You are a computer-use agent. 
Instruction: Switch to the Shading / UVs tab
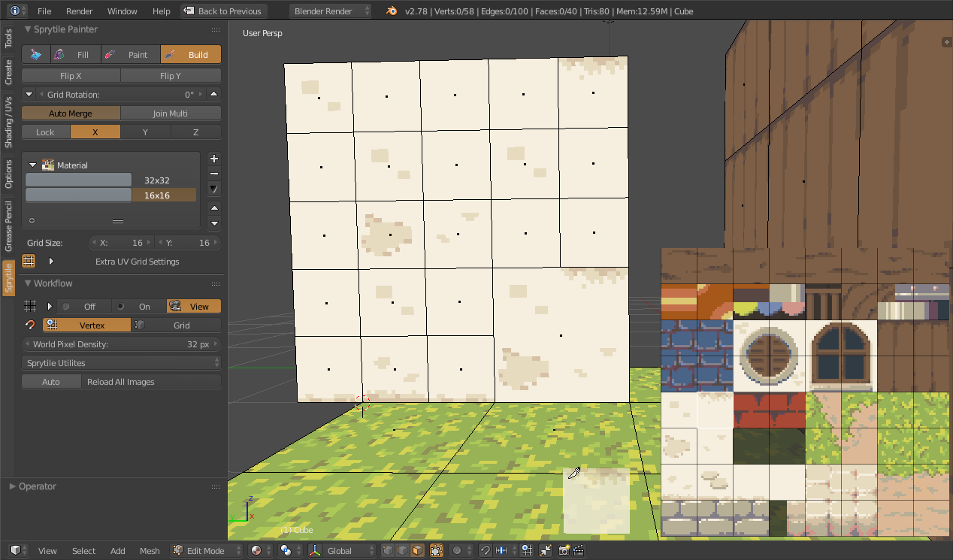(8, 121)
